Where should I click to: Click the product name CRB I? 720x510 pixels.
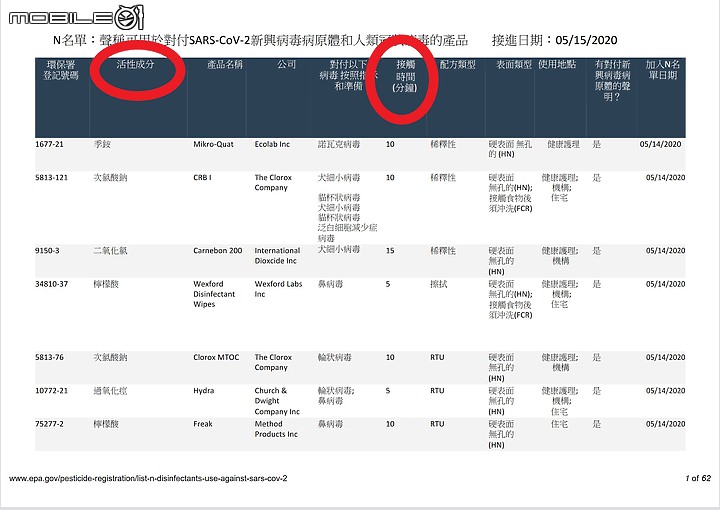coord(202,178)
